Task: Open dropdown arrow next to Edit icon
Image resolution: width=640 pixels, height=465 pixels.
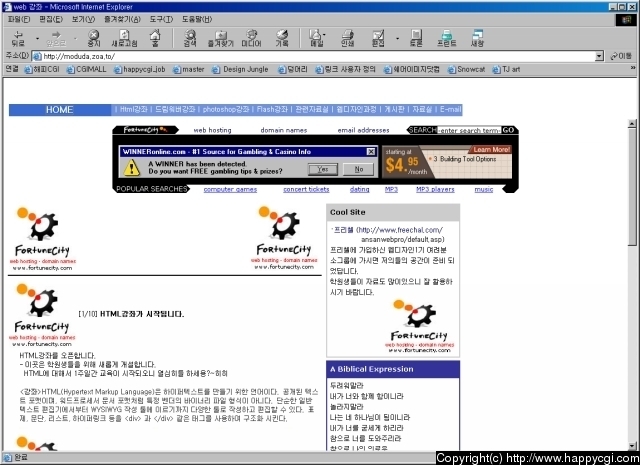Action: [397, 39]
